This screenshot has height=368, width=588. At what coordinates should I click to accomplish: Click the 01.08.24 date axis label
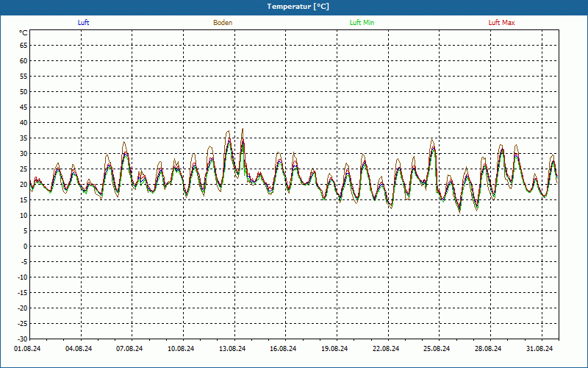click(27, 349)
